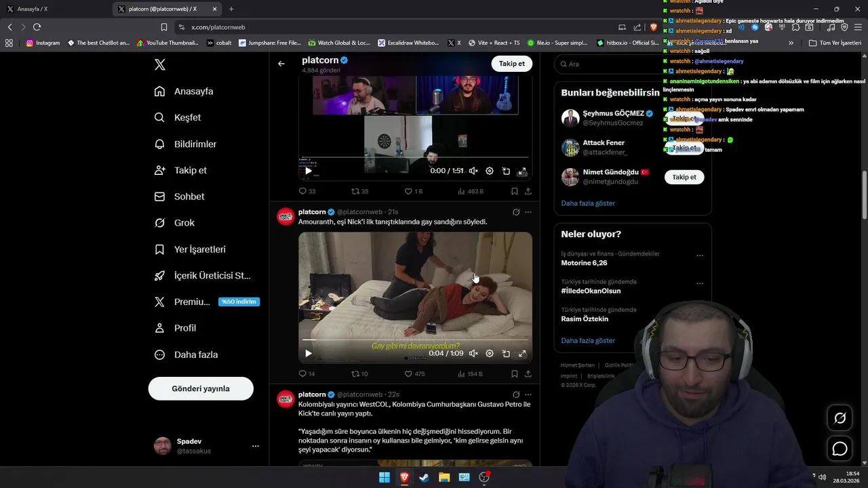Open more options for Motorine trend
Viewport: 868px width, 488px height.
pyautogui.click(x=700, y=256)
